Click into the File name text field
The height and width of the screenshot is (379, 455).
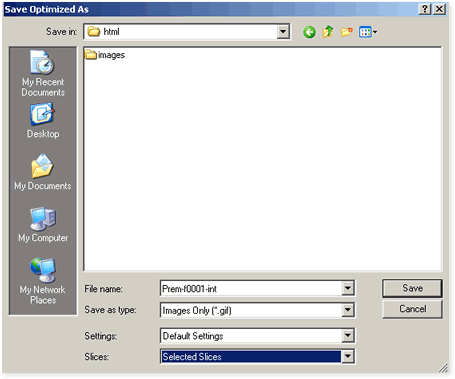[x=251, y=288]
